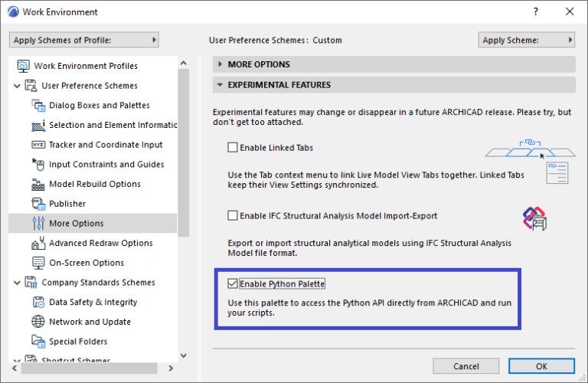The image size is (588, 383).
Task: Click the Tracker and Coordinate Input icon
Action: 38,145
